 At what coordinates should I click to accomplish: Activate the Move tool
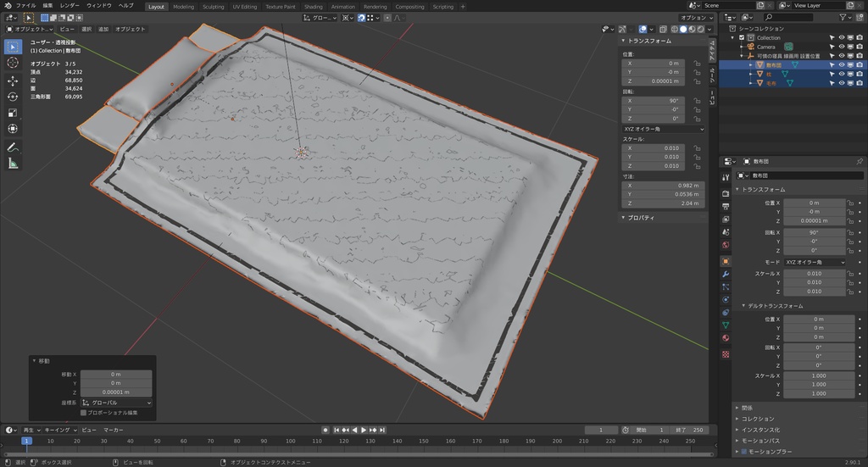tap(13, 81)
